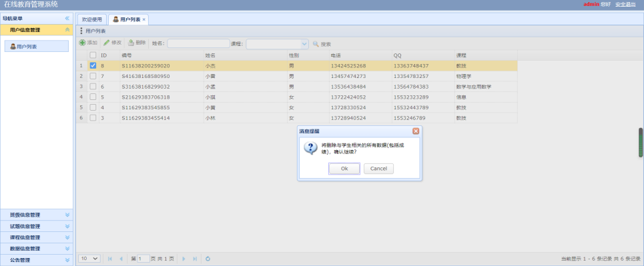Expand the 班级信息管理 section
The image size is (644, 266).
pos(67,215)
